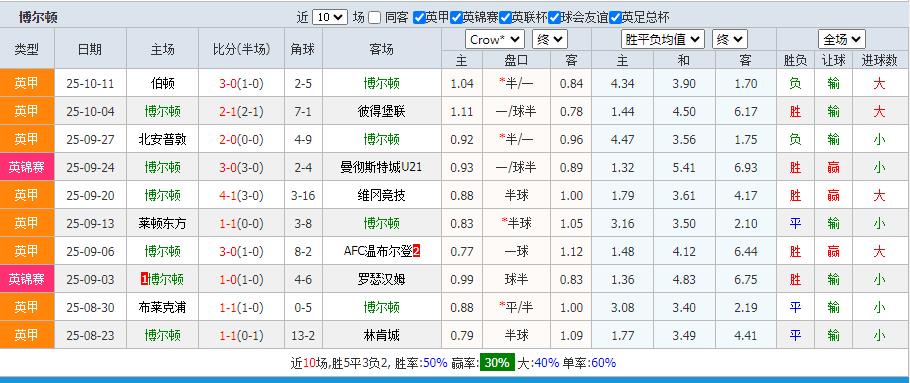Click the 30% win rate green badge
Image resolution: width=910 pixels, height=383 pixels.
coord(496,363)
